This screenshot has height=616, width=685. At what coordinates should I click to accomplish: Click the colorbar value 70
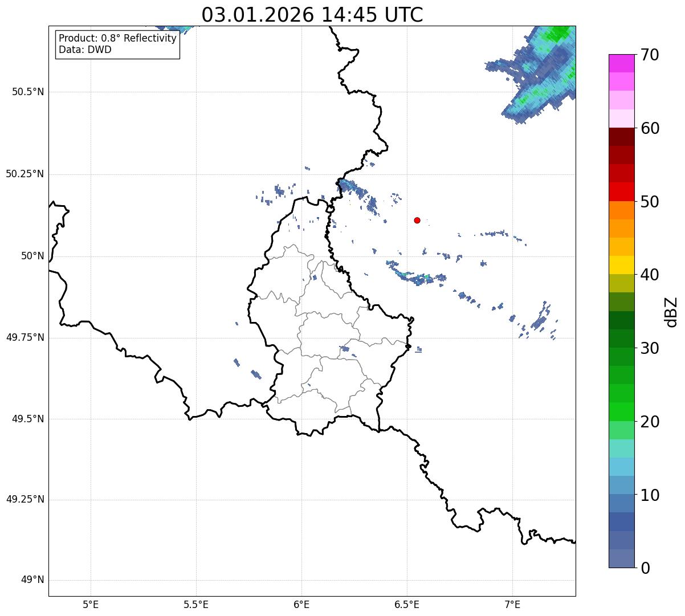[649, 55]
